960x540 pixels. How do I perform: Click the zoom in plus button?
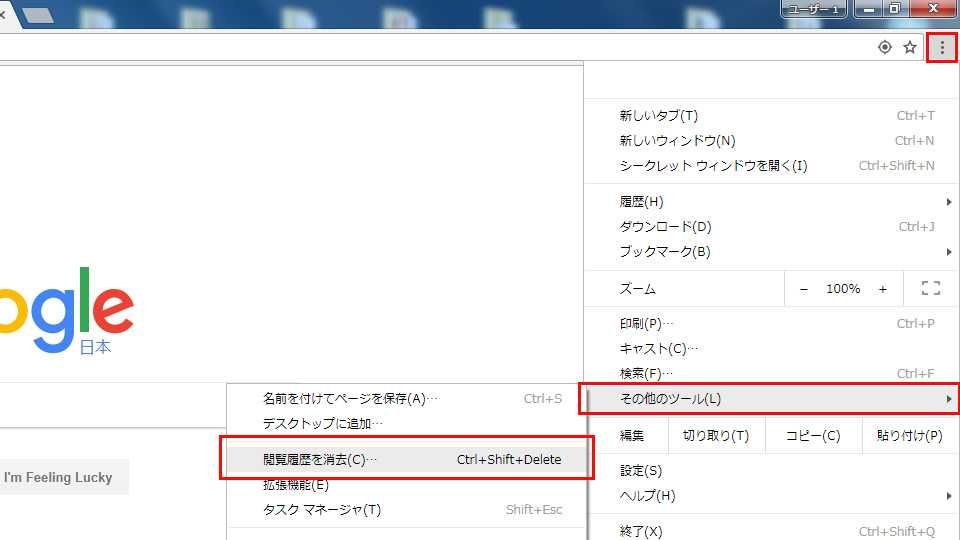(882, 289)
